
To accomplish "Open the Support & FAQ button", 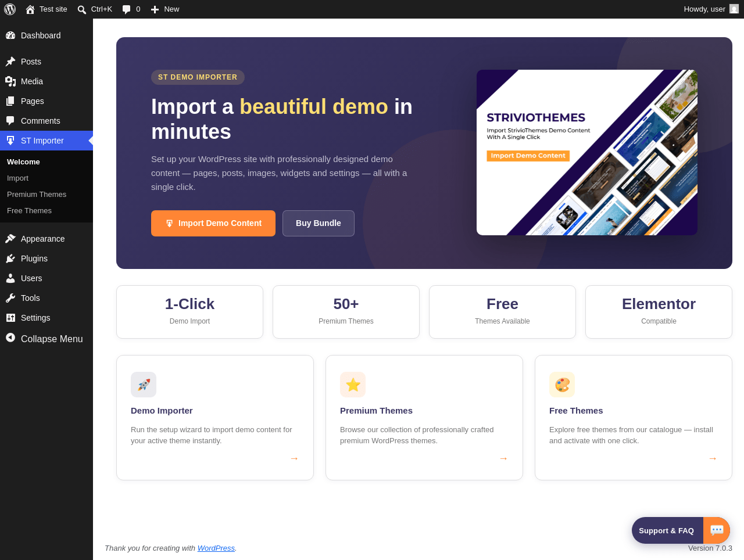I will coord(681,530).
